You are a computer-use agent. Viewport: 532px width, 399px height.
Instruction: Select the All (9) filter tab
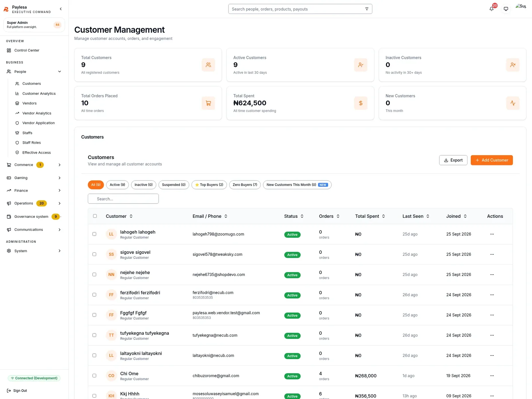click(x=96, y=185)
